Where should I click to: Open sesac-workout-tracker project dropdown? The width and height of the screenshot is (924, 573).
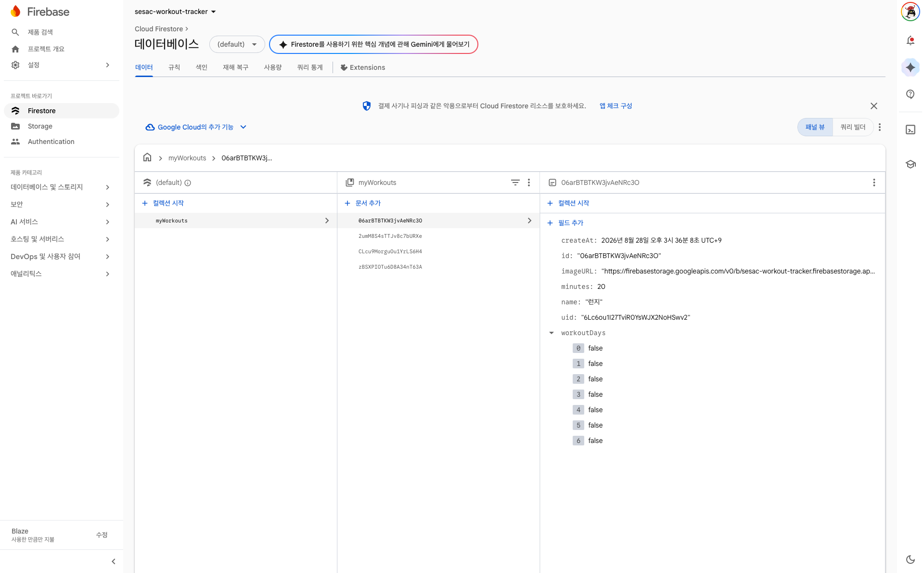click(x=175, y=12)
